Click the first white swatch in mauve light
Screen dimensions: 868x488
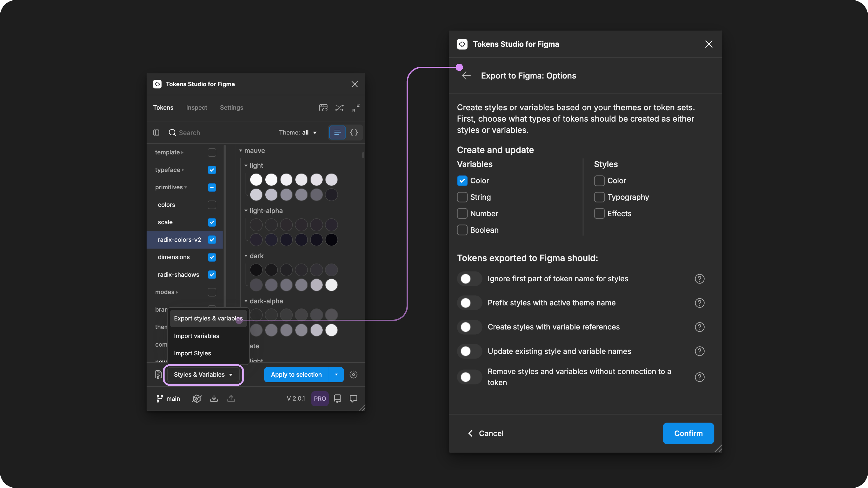(x=256, y=180)
